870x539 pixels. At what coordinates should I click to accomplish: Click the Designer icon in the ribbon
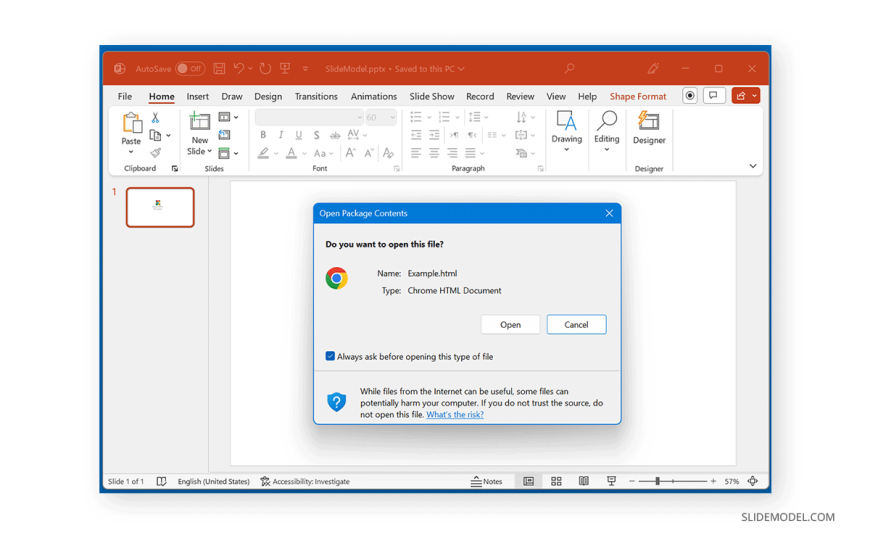(648, 123)
